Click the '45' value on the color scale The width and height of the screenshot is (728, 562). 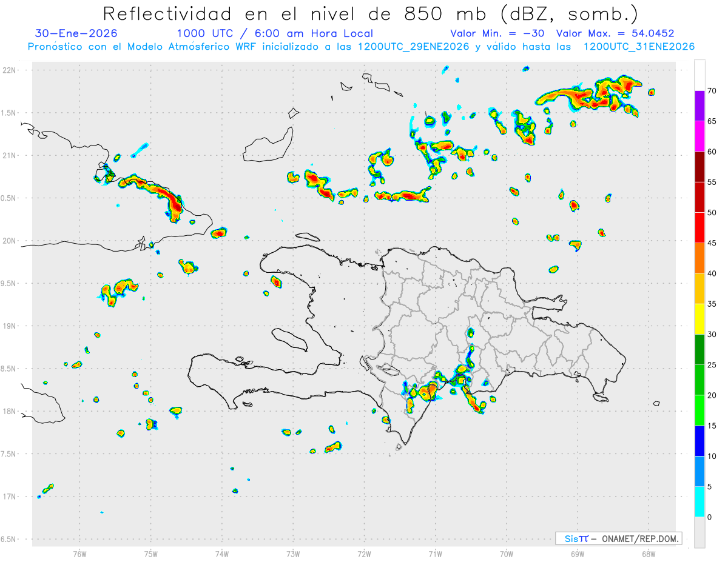[x=712, y=243]
